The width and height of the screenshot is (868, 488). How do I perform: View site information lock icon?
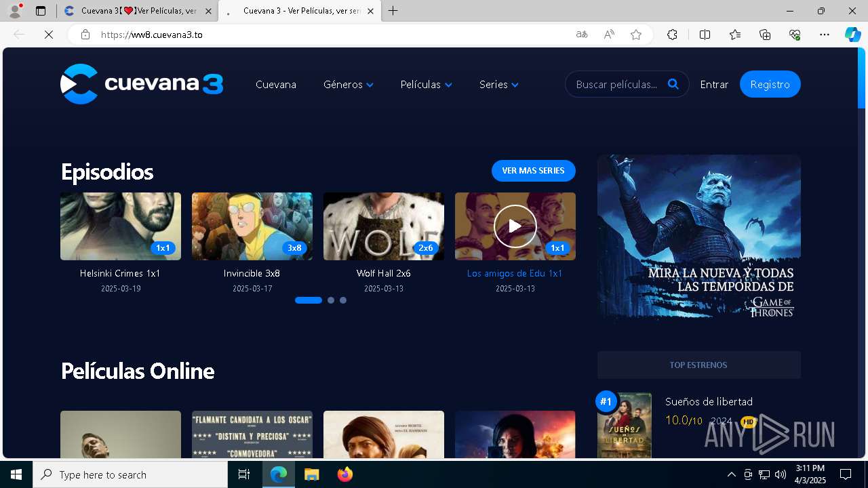(85, 35)
